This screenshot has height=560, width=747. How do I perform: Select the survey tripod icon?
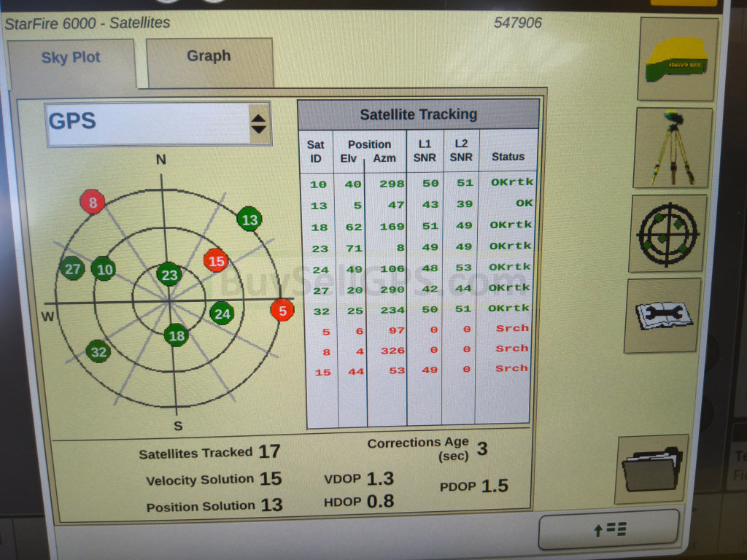(x=672, y=149)
